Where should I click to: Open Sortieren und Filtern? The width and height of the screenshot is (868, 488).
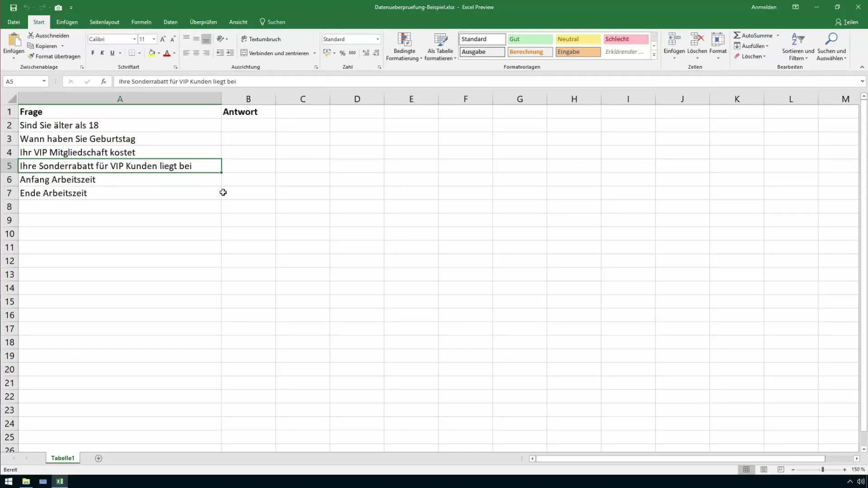click(798, 47)
